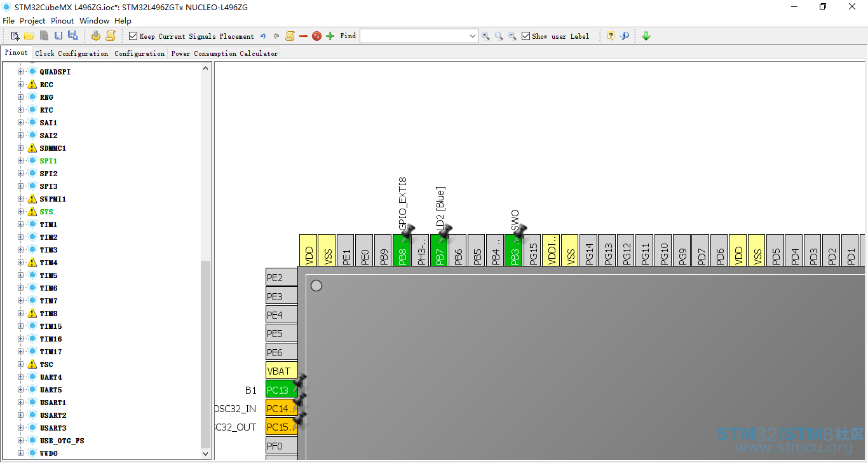Viewport: 868px width, 463px height.
Task: Click the scroll icon left of red minus
Action: (290, 36)
